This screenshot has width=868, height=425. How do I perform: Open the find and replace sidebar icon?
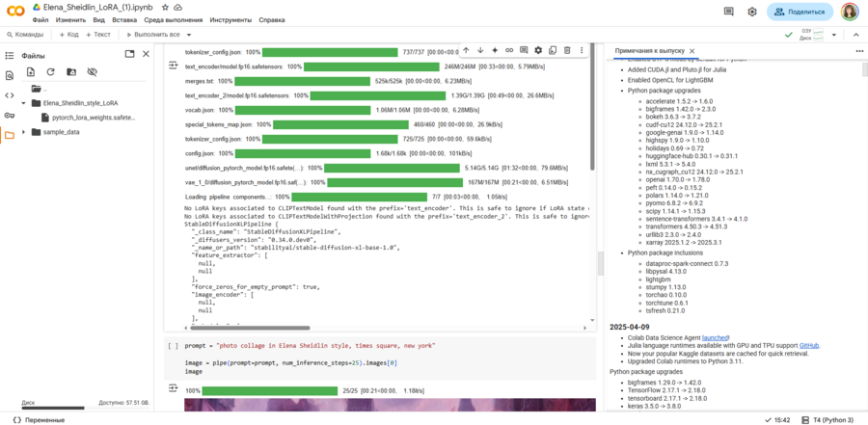(9, 75)
